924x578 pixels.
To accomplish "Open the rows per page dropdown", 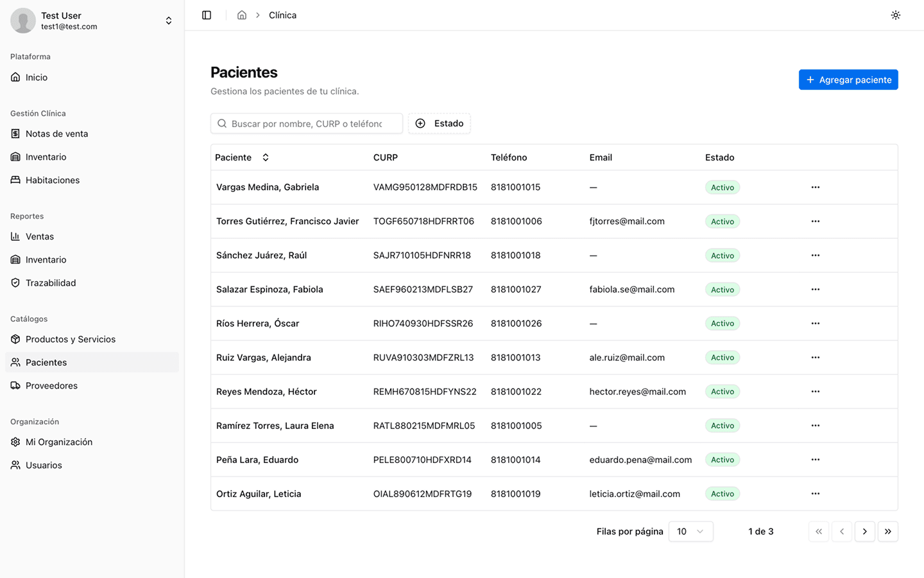I will (690, 532).
